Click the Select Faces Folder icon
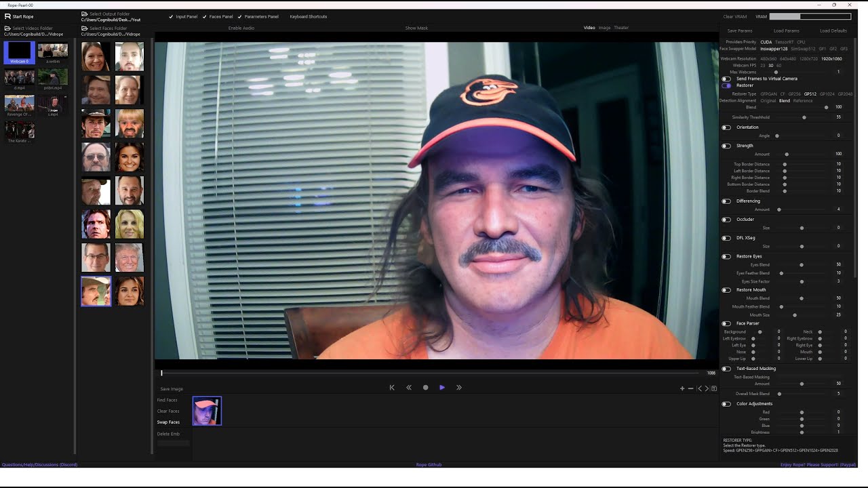The width and height of the screenshot is (868, 488). (x=85, y=28)
